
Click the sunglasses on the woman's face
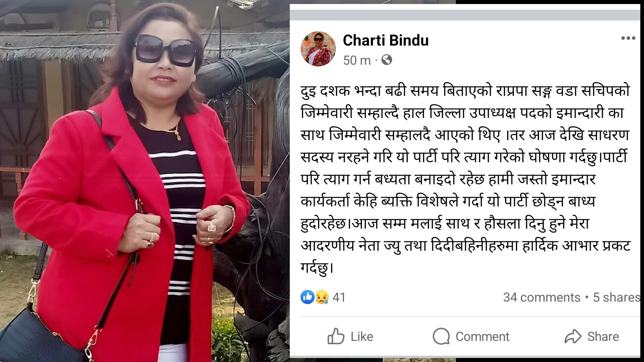coord(166,50)
